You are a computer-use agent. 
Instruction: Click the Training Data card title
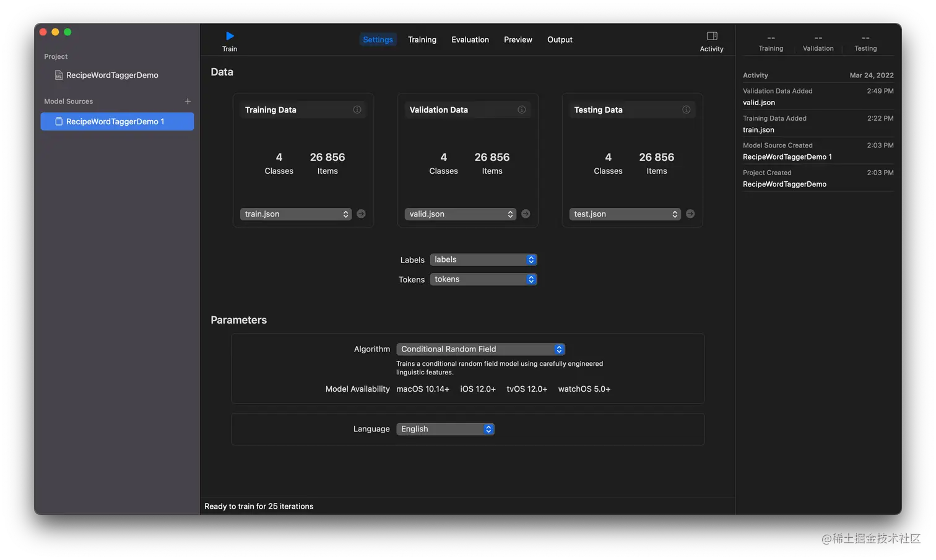(x=271, y=110)
